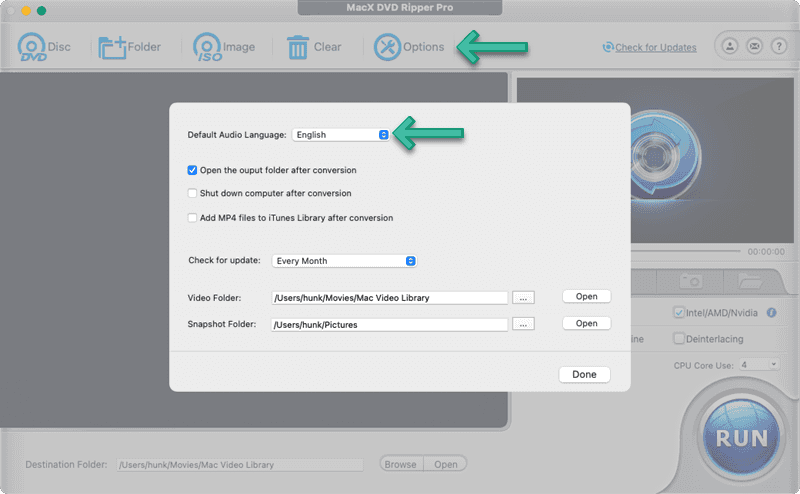The width and height of the screenshot is (800, 494).
Task: Click the camera snapshot tab icon
Action: point(691,281)
